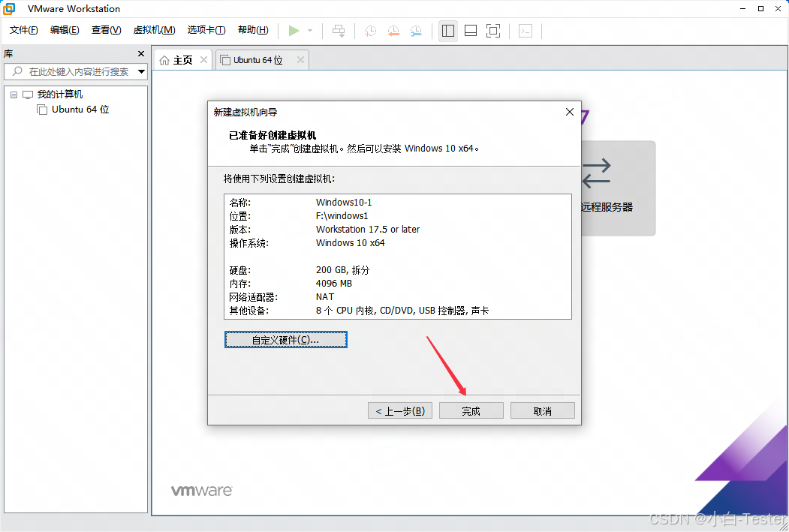Click the send Ctrl+Alt+Del toolbar icon
The height and width of the screenshot is (532, 789).
(x=339, y=31)
